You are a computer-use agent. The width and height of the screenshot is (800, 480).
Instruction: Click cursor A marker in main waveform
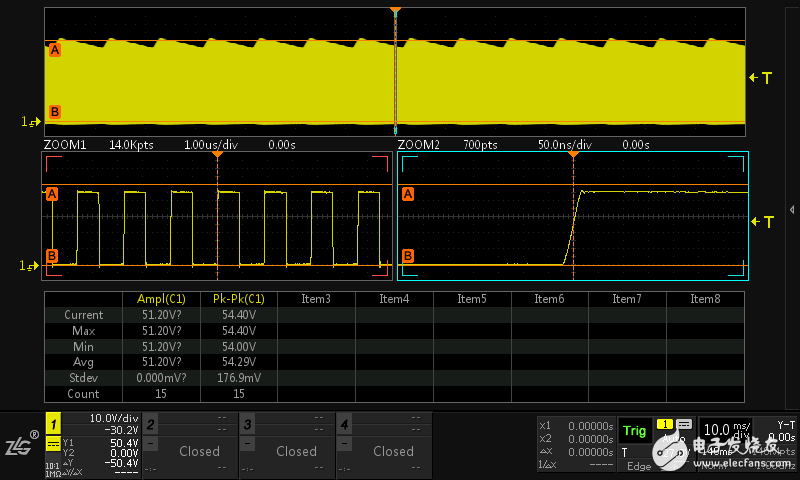[x=54, y=49]
